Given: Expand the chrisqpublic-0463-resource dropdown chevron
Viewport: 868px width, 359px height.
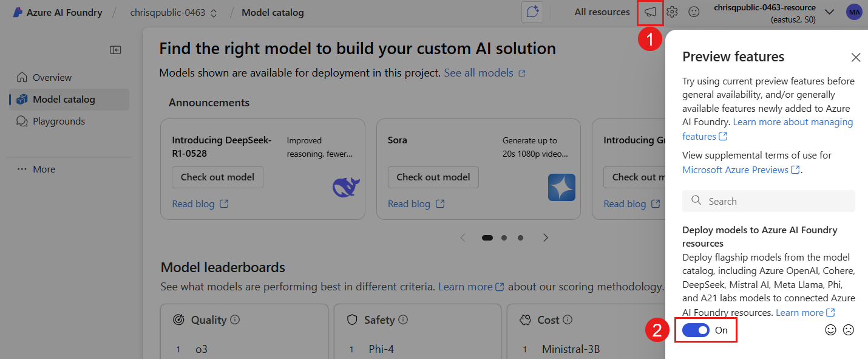Looking at the screenshot, I should (830, 12).
